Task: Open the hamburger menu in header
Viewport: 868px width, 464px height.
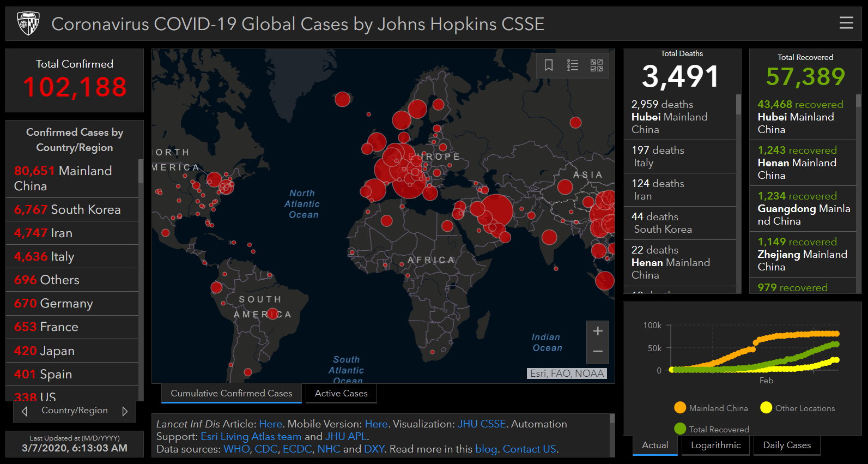Action: click(x=846, y=22)
